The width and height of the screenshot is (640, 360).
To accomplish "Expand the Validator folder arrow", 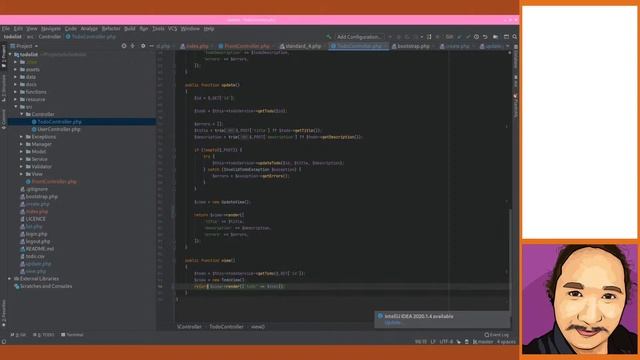I will [x=22, y=167].
